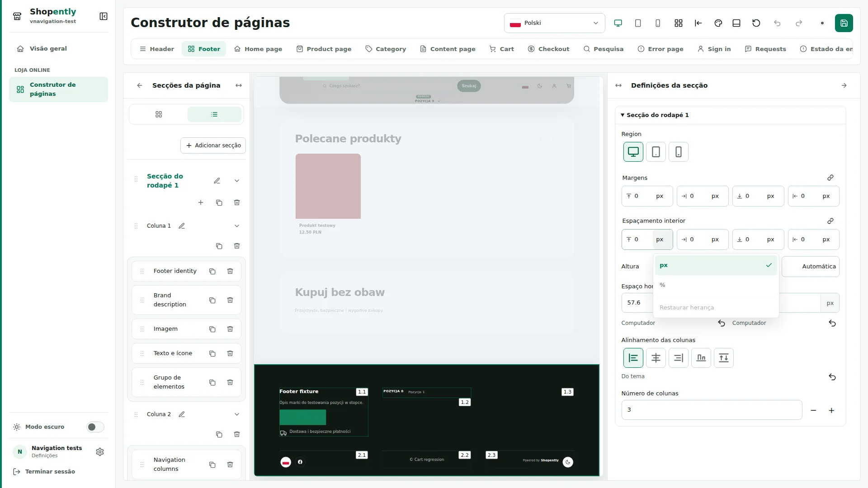Open the color palette theme icon
This screenshot has height=488, width=868.
[x=718, y=23]
